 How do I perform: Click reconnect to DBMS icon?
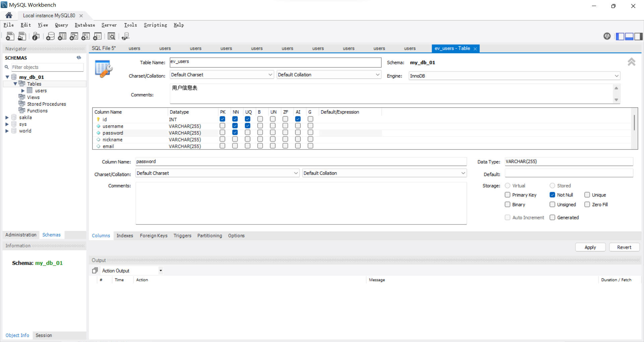[x=125, y=36]
